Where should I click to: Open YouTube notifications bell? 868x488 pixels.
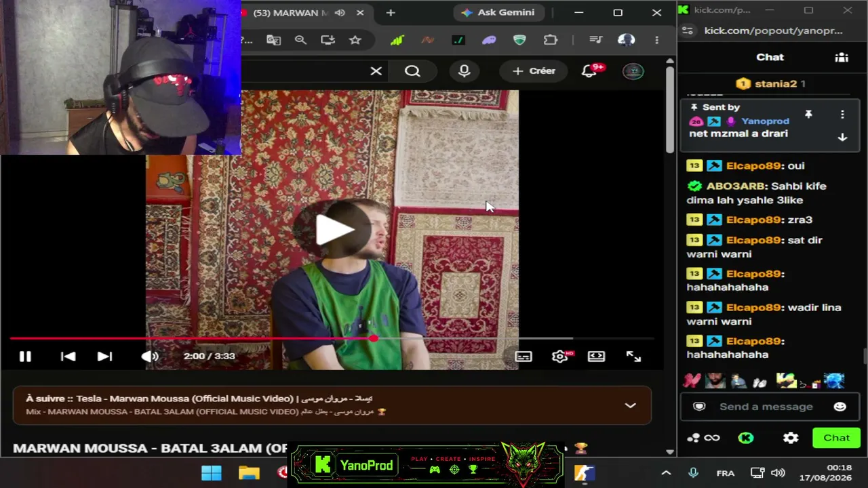(x=589, y=71)
